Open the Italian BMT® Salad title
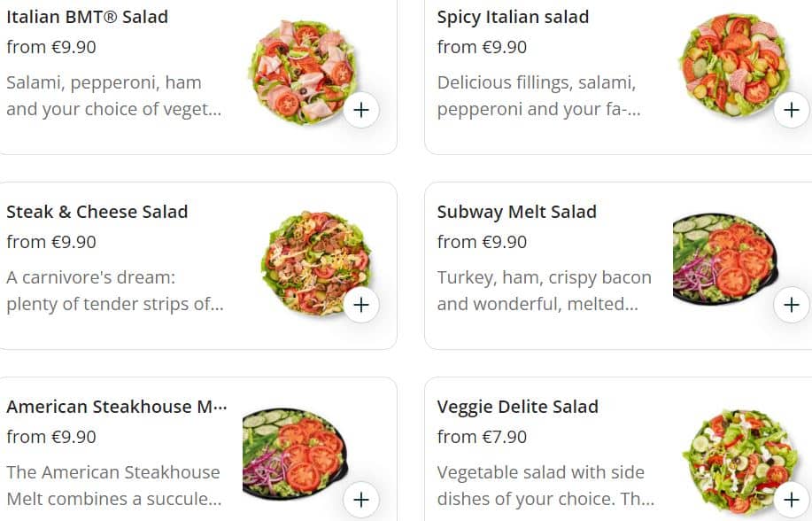Image resolution: width=812 pixels, height=521 pixels. click(87, 17)
